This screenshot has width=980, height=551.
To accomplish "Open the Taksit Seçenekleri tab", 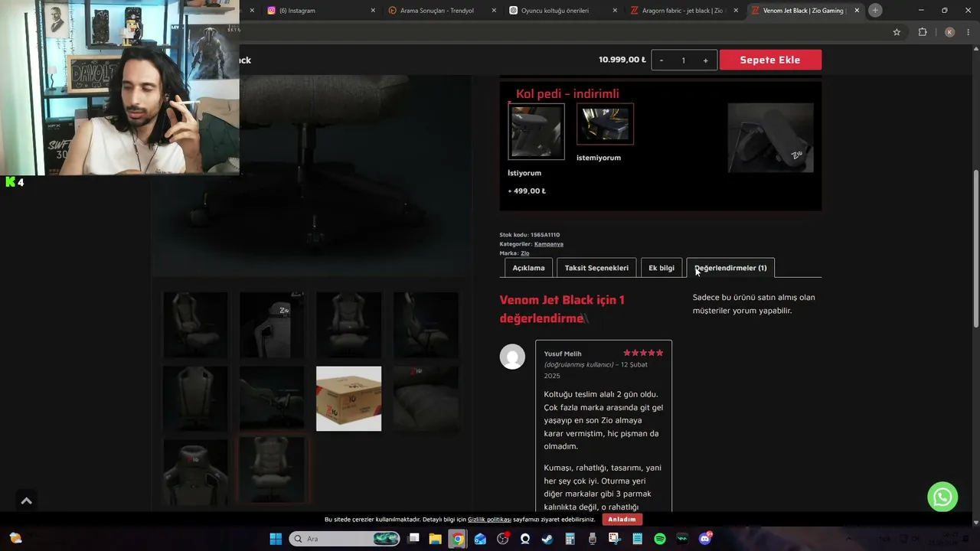I will tap(596, 268).
